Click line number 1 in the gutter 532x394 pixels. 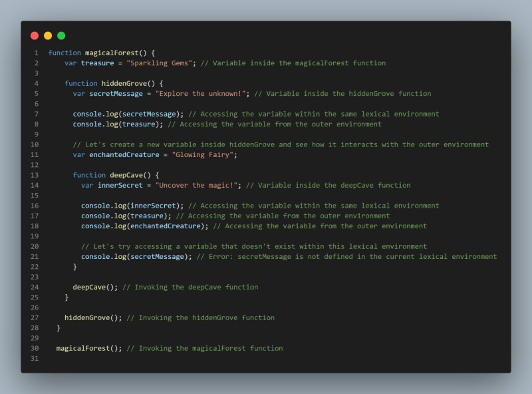pyautogui.click(x=37, y=53)
